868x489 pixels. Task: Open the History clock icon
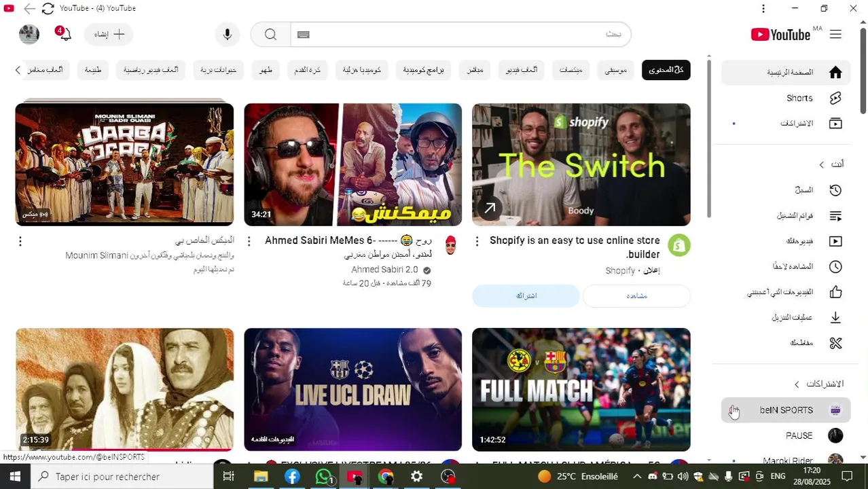pos(835,190)
